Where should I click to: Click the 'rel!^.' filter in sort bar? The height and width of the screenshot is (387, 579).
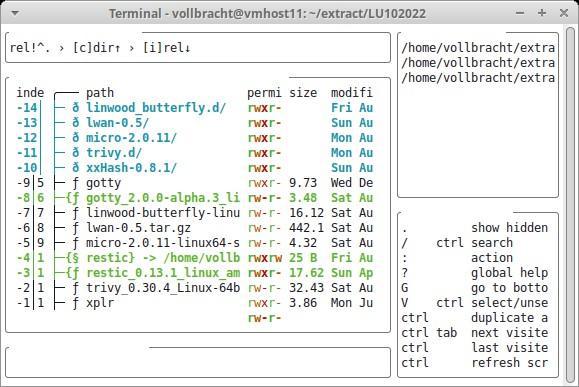point(30,48)
